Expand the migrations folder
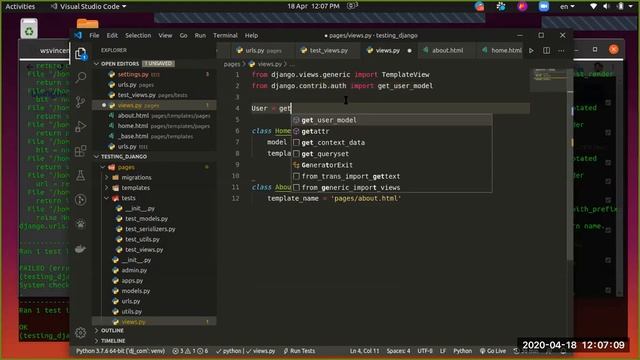 coord(107,178)
